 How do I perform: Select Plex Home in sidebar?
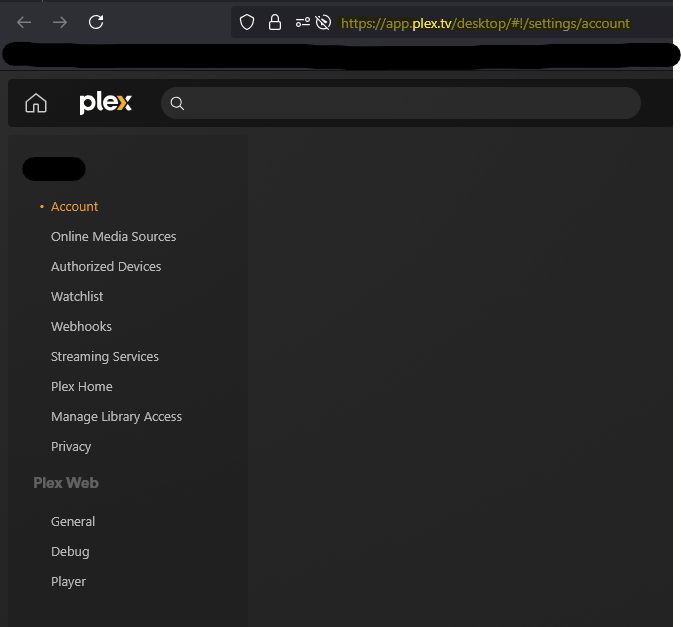[x=82, y=386]
